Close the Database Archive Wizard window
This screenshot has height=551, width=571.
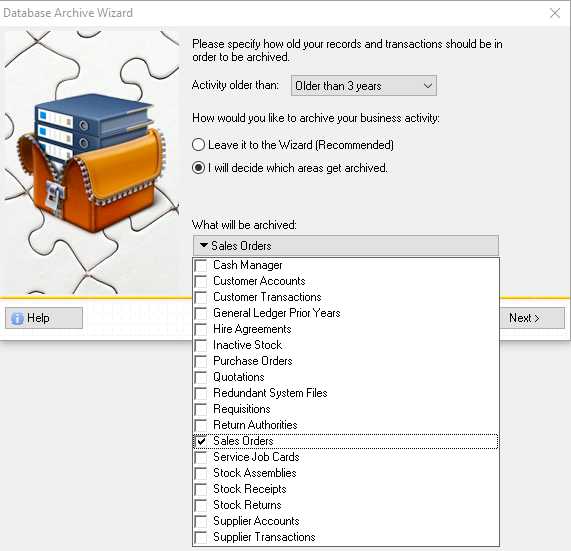(555, 13)
